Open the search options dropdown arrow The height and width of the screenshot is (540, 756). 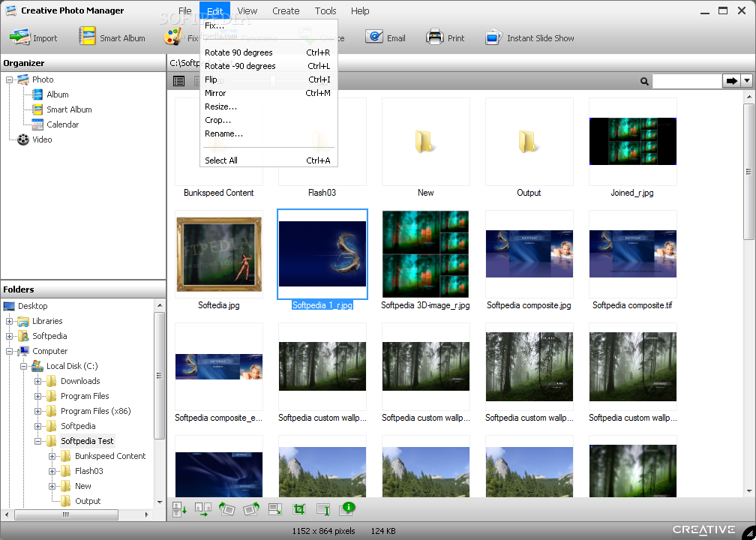[x=747, y=81]
